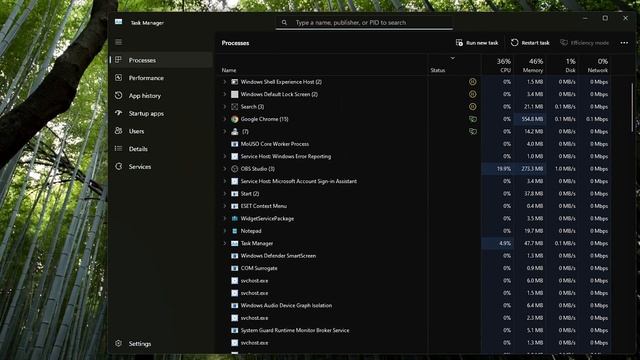The width and height of the screenshot is (640, 360).
Task: Click the App history clock icon
Action: point(118,96)
